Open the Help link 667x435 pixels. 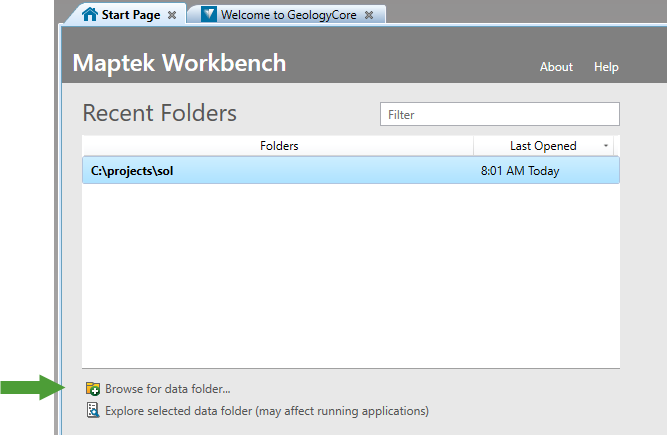click(x=606, y=67)
